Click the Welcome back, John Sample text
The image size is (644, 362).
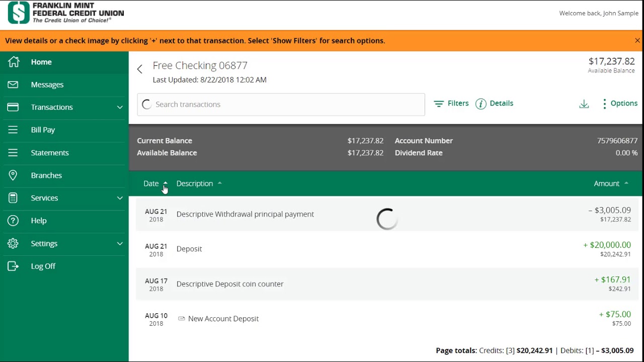[x=599, y=13]
